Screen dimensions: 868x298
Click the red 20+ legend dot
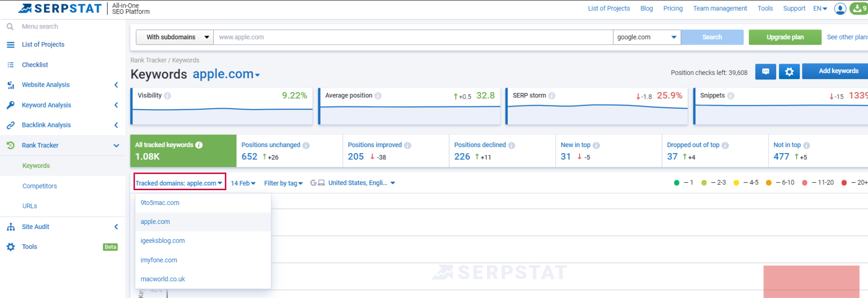click(x=844, y=183)
